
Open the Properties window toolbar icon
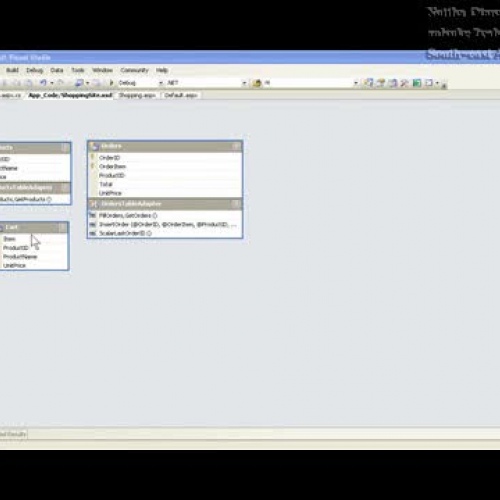[381, 83]
